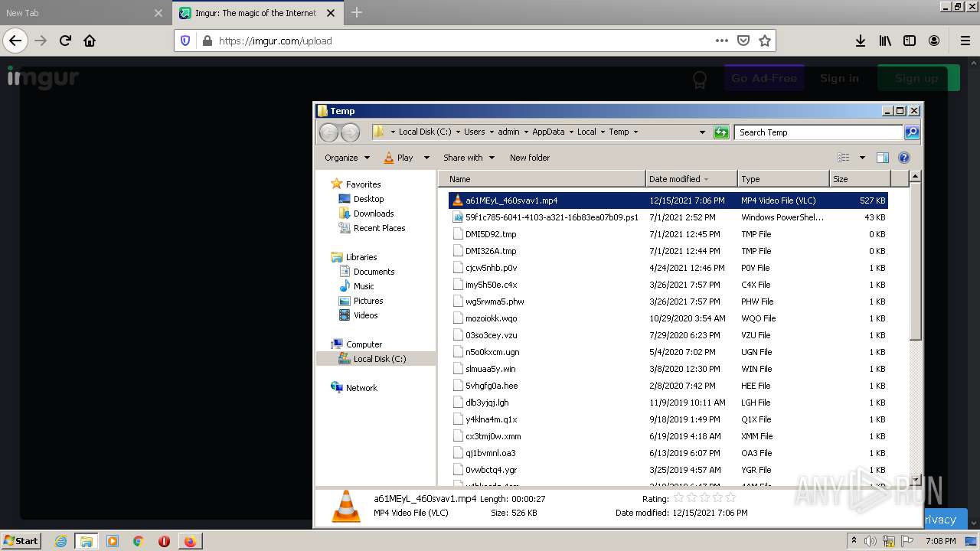Select Music library
Screen dimensions: 980x551
[x=364, y=286]
